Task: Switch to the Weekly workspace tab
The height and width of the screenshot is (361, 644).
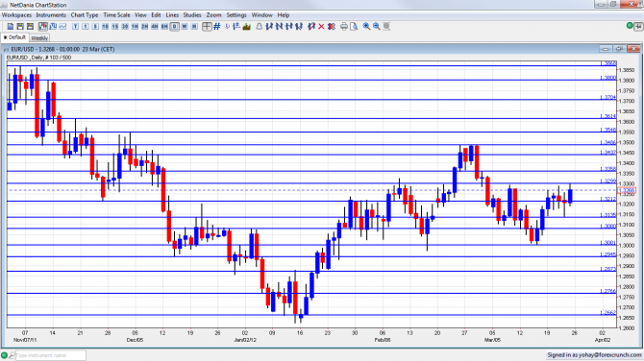Action: (x=39, y=37)
